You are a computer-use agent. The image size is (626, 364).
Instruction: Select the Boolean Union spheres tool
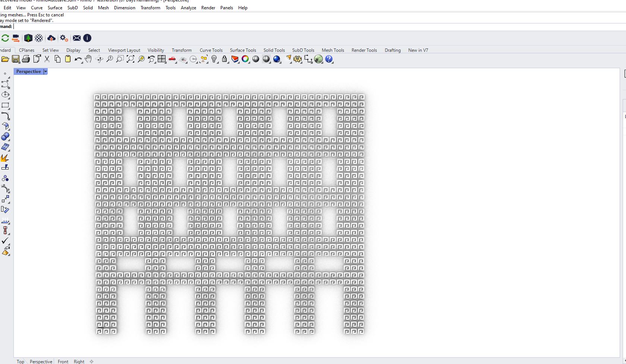pyautogui.click(x=5, y=137)
